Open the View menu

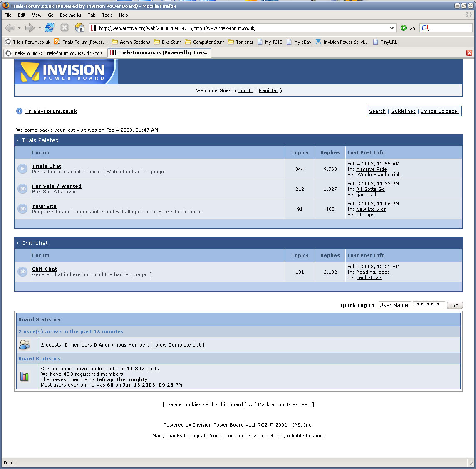[x=37, y=15]
